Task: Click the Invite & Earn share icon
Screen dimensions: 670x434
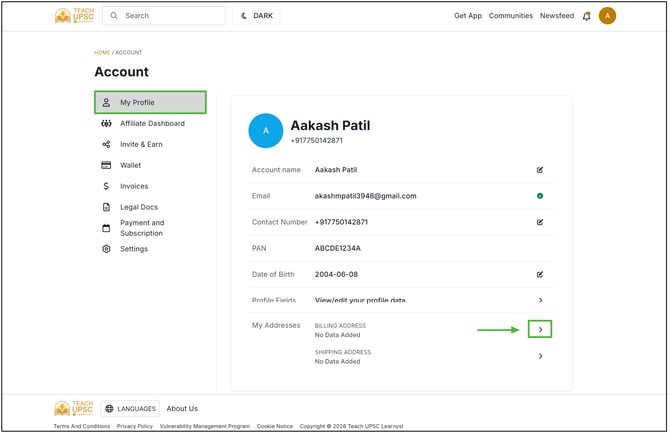Action: (x=106, y=145)
